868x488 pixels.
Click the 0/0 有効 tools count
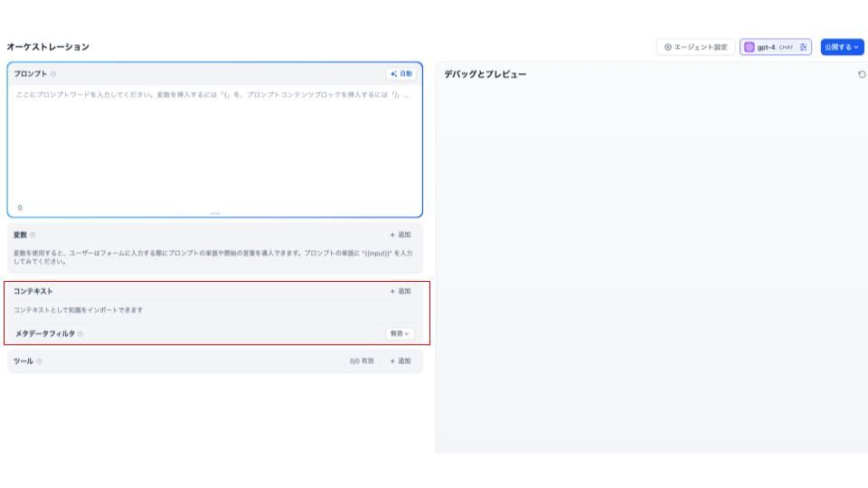point(362,361)
